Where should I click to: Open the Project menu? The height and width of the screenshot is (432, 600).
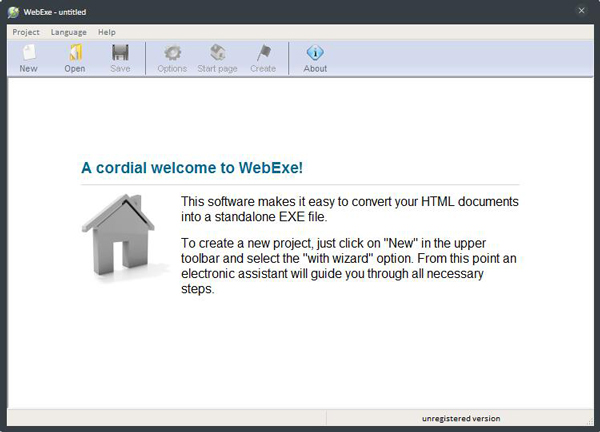[x=26, y=32]
